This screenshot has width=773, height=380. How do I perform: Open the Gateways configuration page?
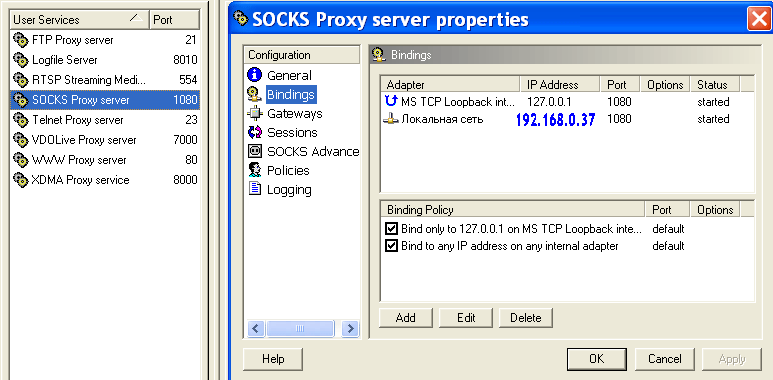tap(295, 113)
